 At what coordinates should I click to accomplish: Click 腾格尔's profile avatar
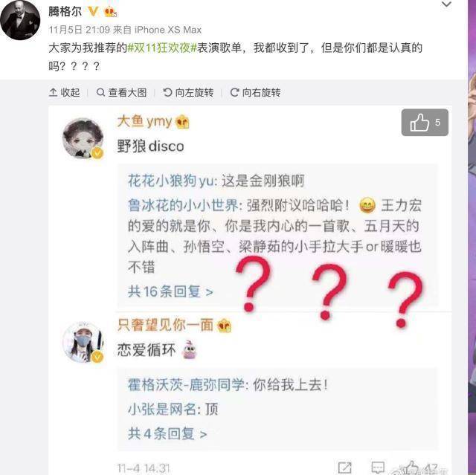pyautogui.click(x=20, y=20)
